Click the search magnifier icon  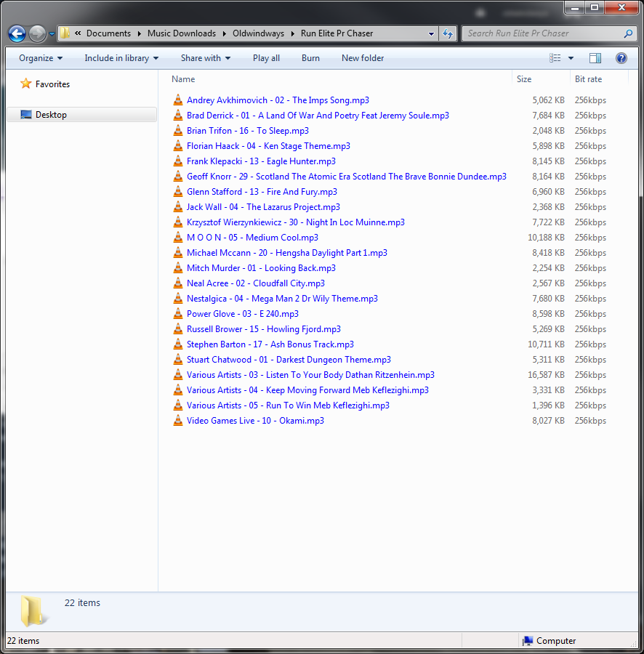tap(628, 33)
